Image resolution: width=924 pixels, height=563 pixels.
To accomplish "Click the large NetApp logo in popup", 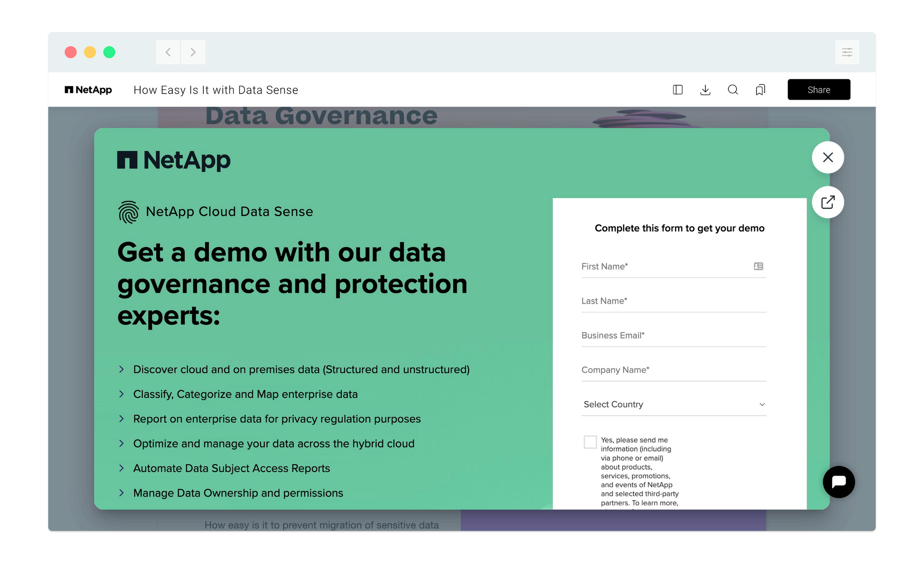I will tap(174, 161).
